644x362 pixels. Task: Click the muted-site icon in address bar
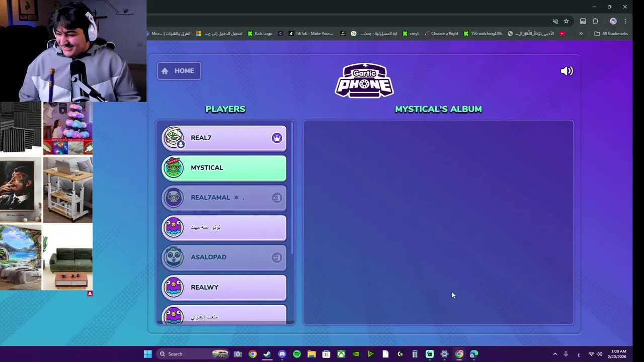555,21
